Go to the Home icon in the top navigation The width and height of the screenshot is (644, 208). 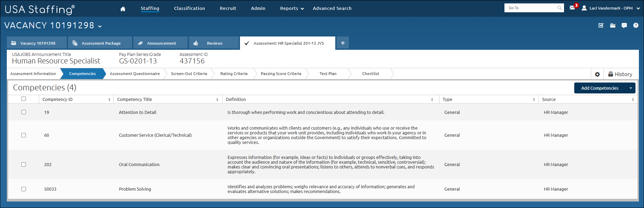pos(123,9)
